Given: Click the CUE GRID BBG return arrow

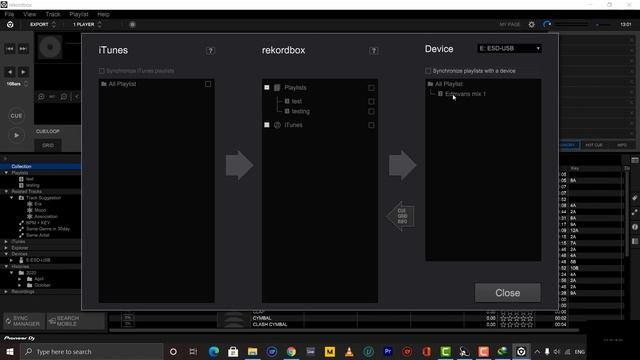Looking at the screenshot, I should pos(401,216).
